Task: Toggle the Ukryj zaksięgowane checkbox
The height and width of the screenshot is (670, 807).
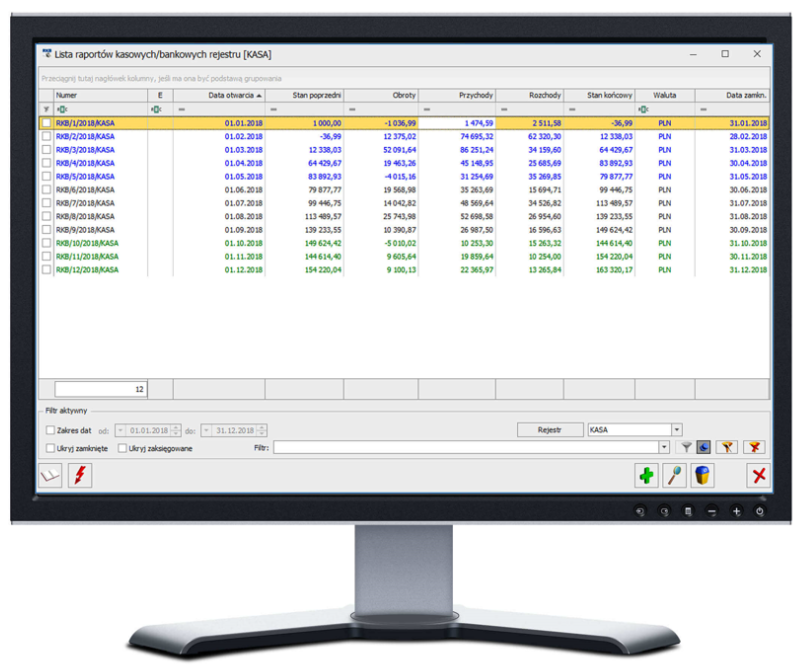Action: 122,448
